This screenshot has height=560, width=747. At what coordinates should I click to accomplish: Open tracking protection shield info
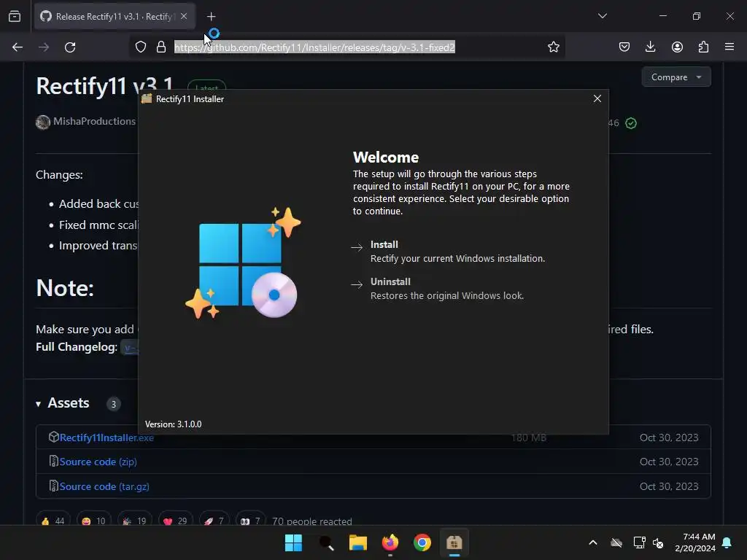coord(141,47)
